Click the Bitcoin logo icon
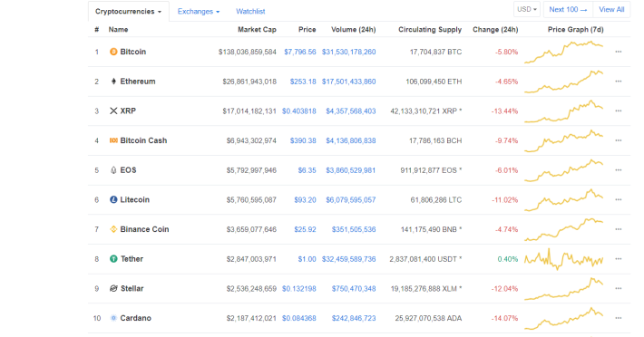 (x=113, y=52)
